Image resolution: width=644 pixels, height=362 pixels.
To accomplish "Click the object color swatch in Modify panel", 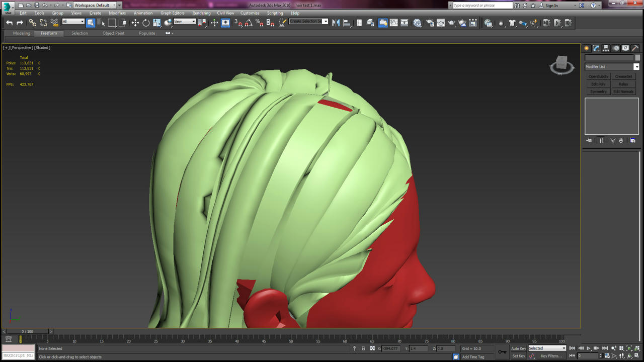I will (637, 58).
